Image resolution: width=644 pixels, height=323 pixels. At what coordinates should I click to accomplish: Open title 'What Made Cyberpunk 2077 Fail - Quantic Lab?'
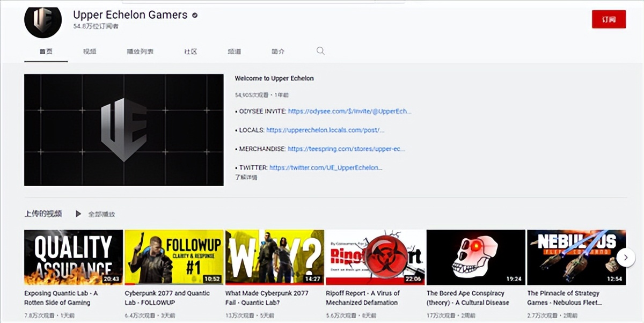pos(267,298)
